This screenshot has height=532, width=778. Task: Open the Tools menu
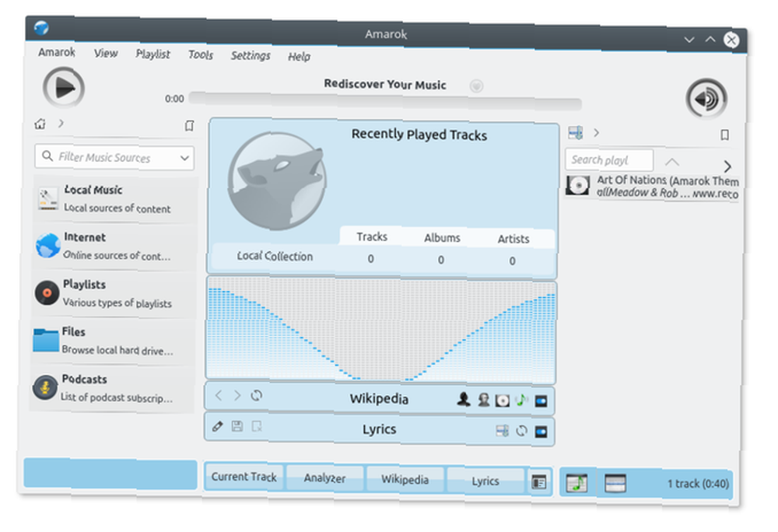201,54
